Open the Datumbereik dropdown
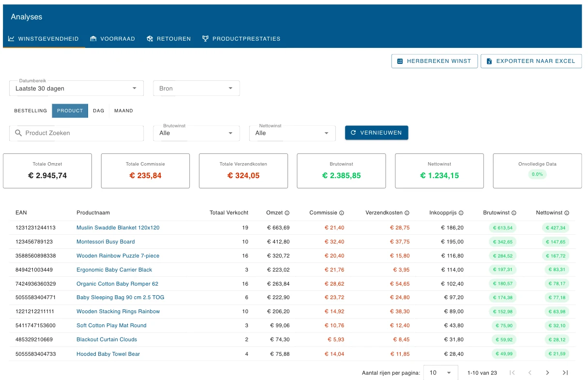588x380 pixels. pos(76,88)
